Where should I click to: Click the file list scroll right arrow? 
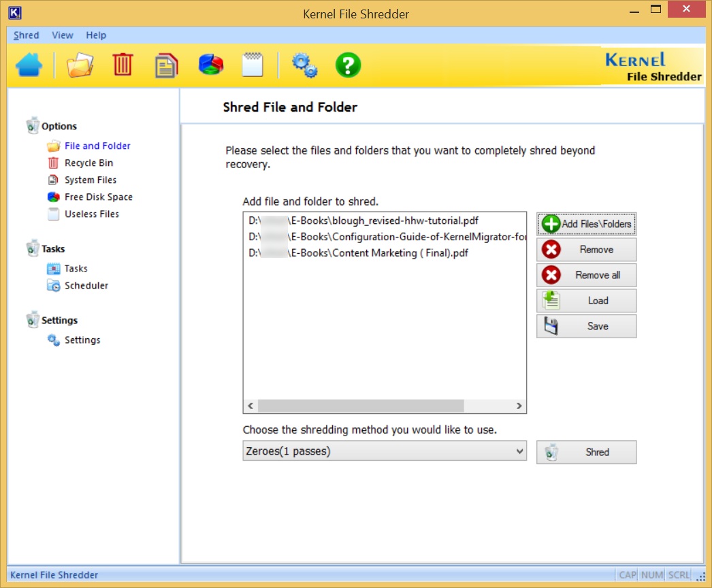519,406
